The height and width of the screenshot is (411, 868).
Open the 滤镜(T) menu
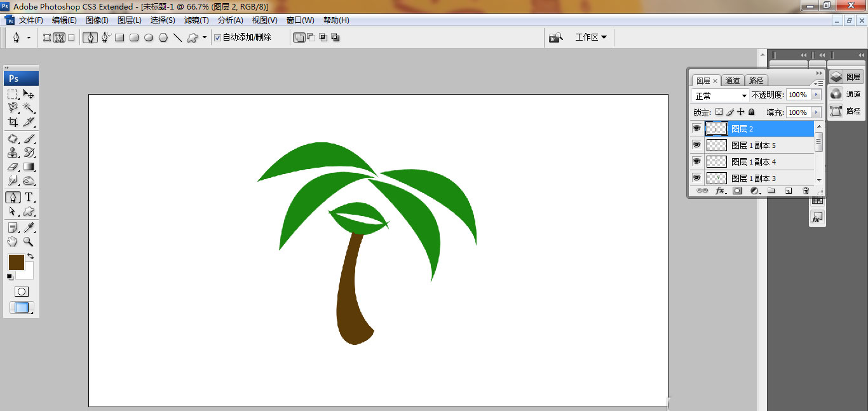(x=196, y=20)
